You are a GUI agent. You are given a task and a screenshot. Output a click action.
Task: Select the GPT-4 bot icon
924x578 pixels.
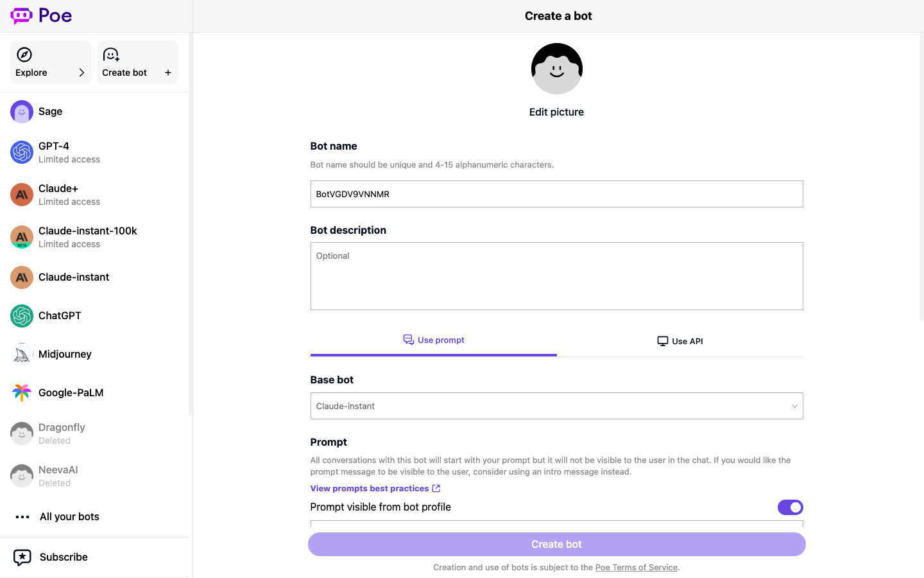click(22, 152)
